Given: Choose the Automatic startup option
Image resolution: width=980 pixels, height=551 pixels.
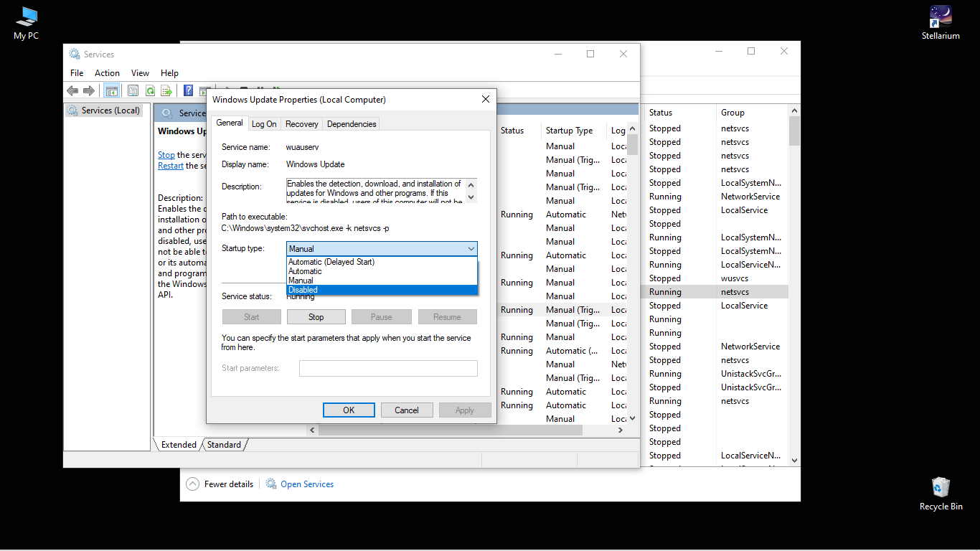Looking at the screenshot, I should coord(382,271).
